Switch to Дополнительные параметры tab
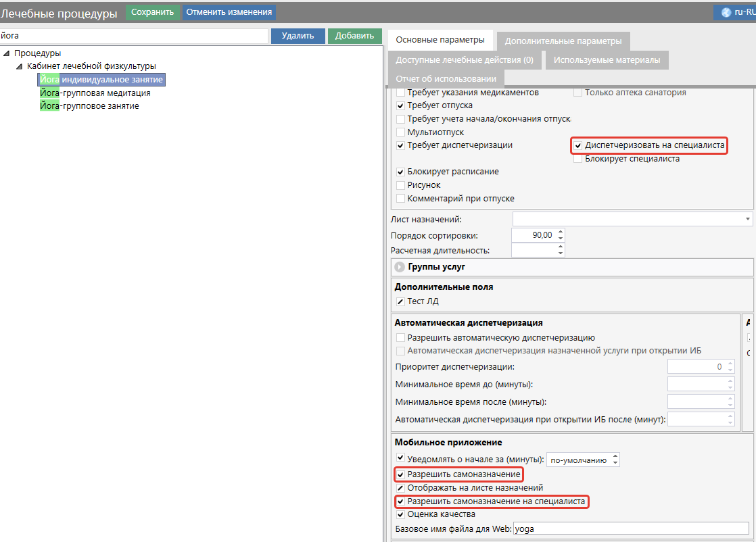Image resolution: width=756 pixels, height=542 pixels. (562, 41)
